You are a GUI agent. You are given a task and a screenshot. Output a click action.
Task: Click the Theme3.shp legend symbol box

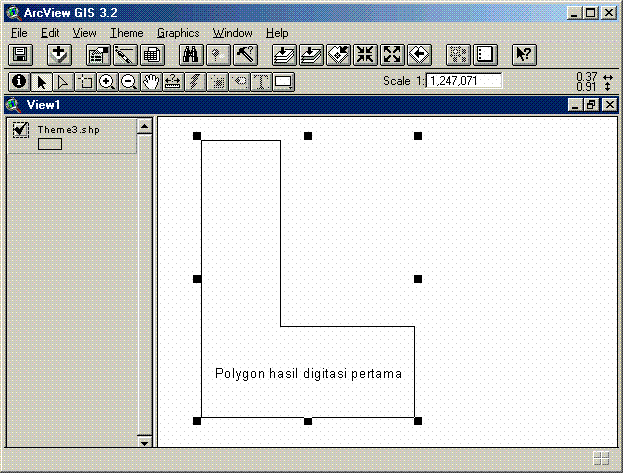tap(50, 144)
